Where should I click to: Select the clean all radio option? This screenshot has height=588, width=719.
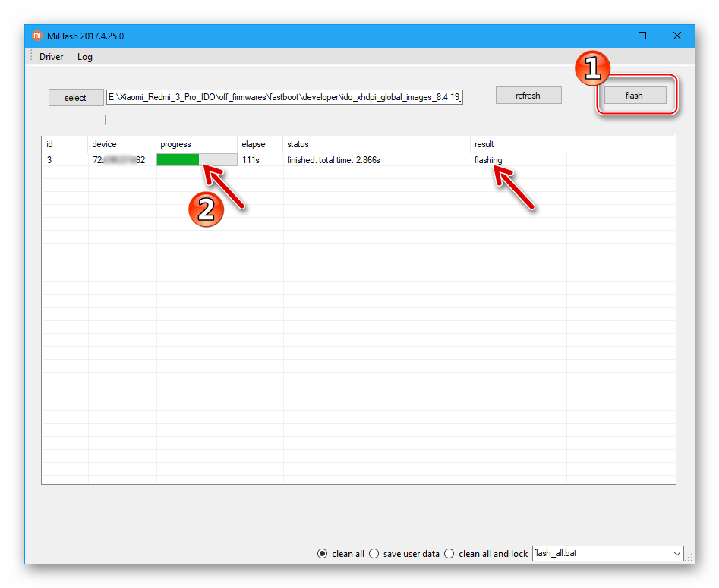tap(341, 554)
